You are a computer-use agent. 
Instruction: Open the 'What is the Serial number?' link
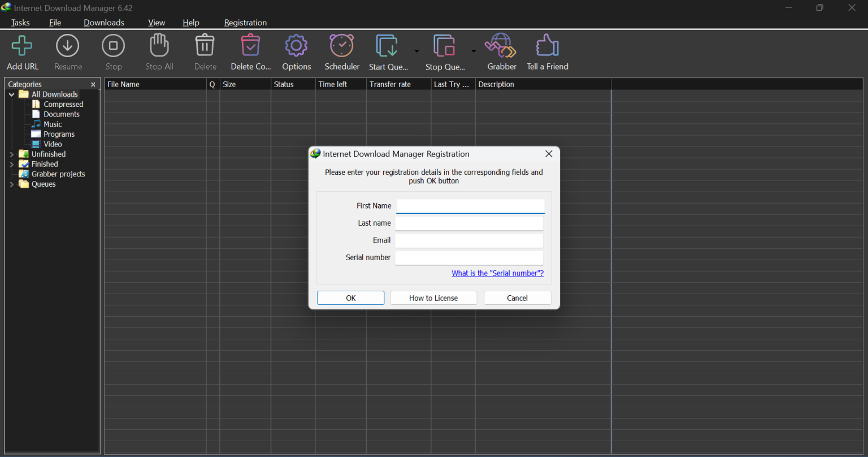coord(497,273)
